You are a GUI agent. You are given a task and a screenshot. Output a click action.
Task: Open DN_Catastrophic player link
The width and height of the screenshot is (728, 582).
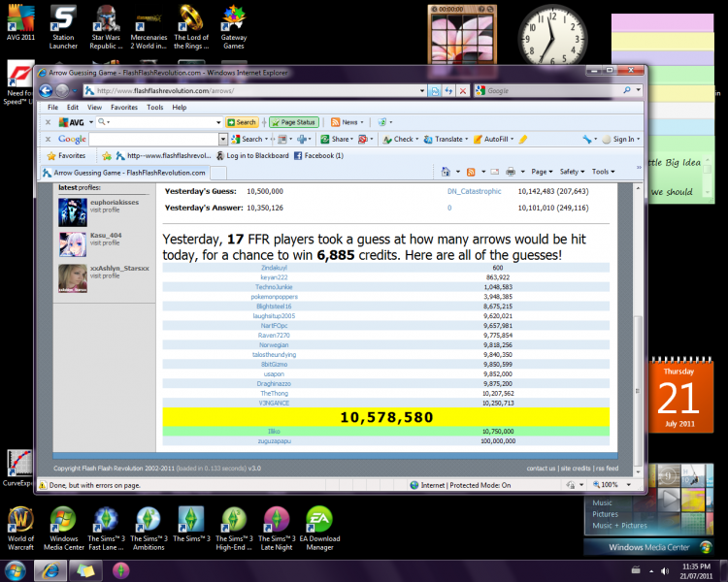coord(474,191)
